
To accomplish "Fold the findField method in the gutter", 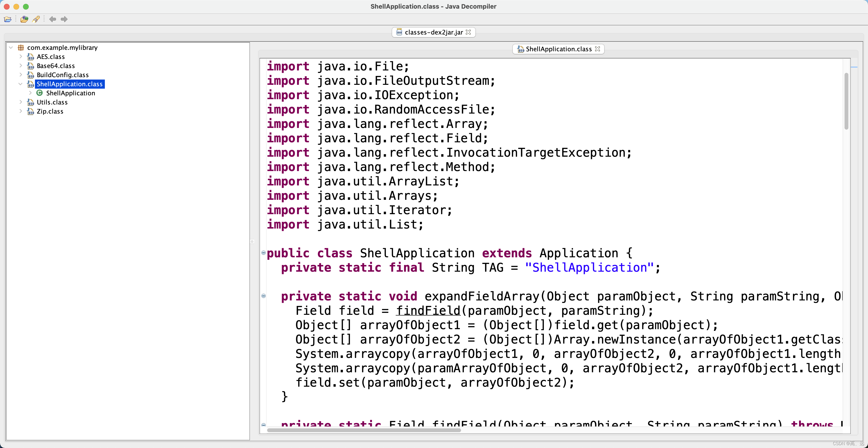I will point(264,425).
